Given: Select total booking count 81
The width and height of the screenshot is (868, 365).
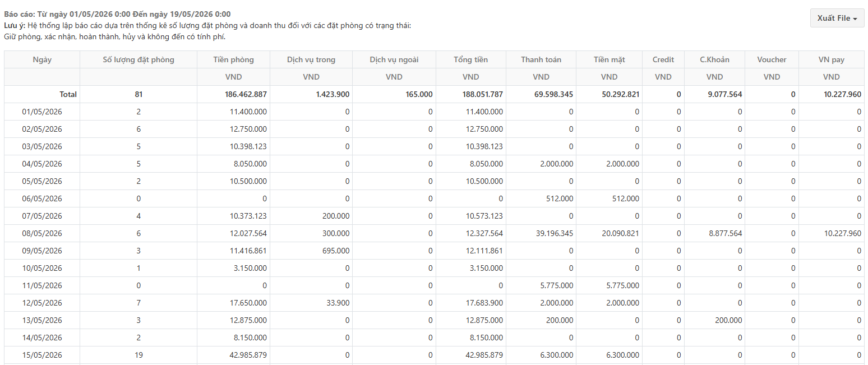Looking at the screenshot, I should coord(138,94).
